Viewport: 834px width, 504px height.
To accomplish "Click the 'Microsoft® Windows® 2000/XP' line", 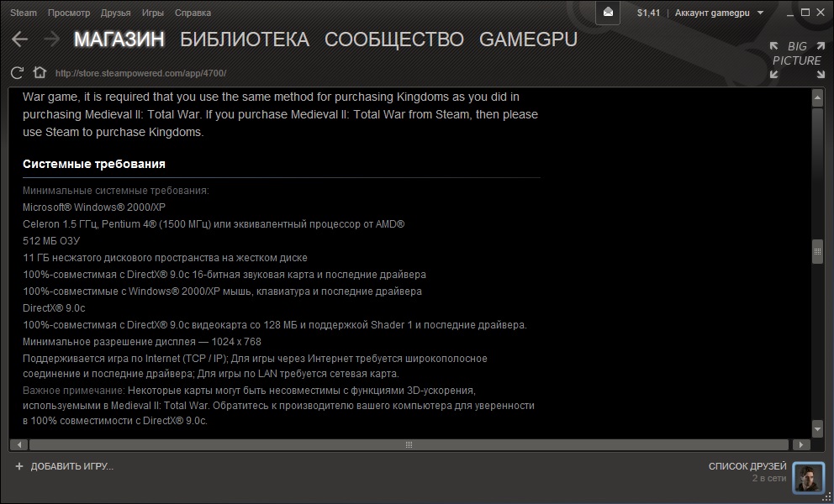I will (94, 207).
